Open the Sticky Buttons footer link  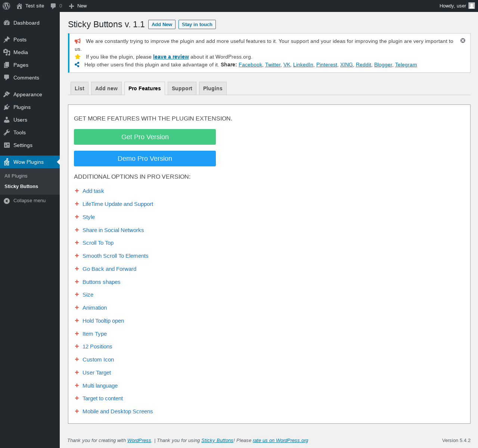[x=217, y=441]
